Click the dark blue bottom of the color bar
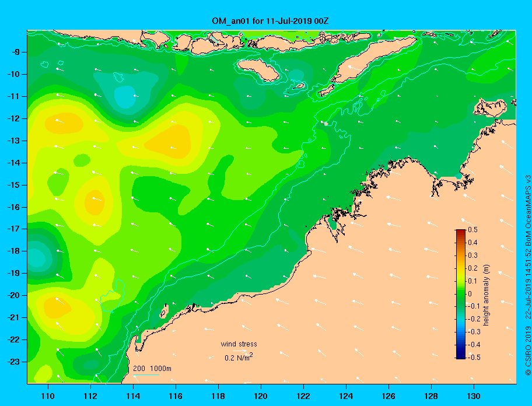Screen dimensions: 532x406 tap(461, 356)
